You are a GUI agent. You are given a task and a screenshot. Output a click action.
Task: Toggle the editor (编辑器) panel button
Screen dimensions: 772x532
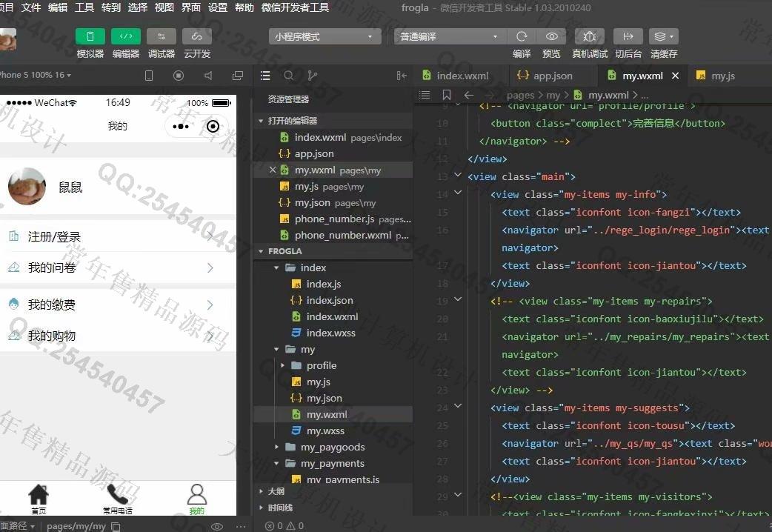pyautogui.click(x=125, y=36)
